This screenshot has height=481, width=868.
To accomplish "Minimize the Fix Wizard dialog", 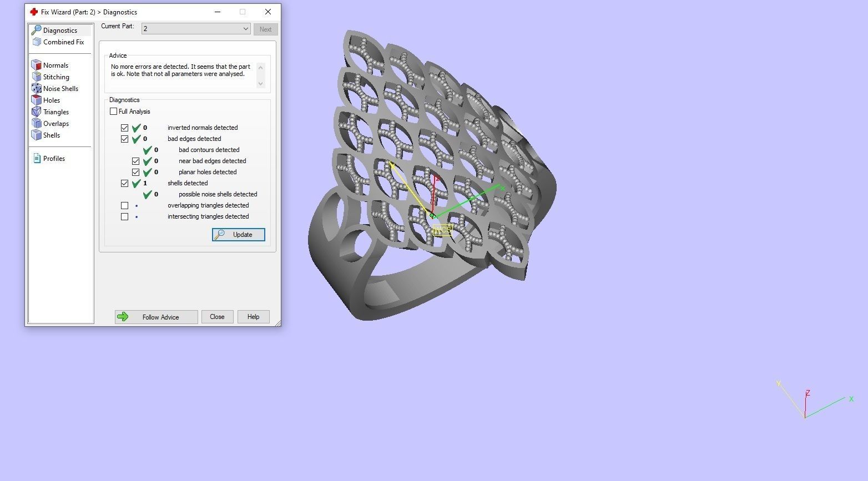I will point(218,12).
